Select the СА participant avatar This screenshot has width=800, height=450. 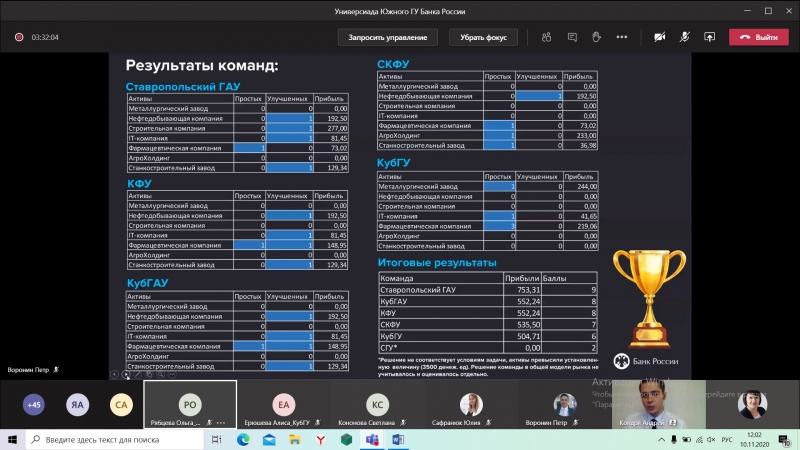coord(121,405)
